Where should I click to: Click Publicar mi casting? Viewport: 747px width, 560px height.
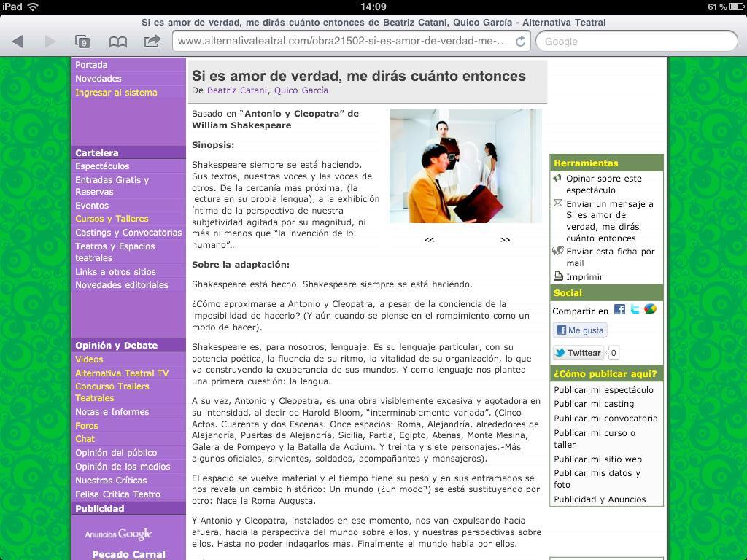tap(594, 404)
